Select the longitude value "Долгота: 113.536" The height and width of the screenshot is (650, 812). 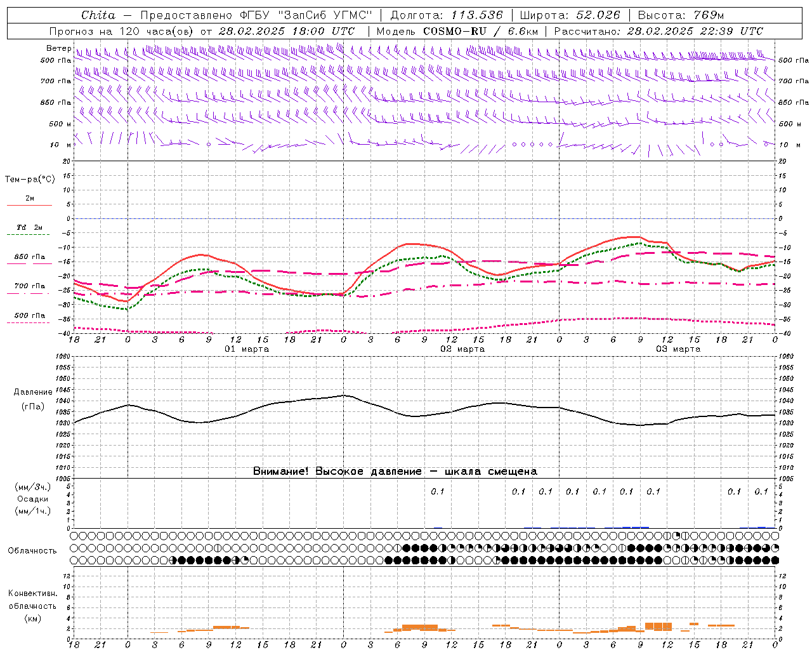tap(447, 15)
